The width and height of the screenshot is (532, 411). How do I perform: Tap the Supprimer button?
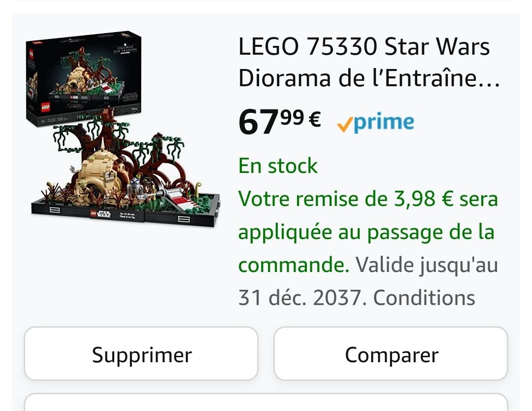point(141,353)
